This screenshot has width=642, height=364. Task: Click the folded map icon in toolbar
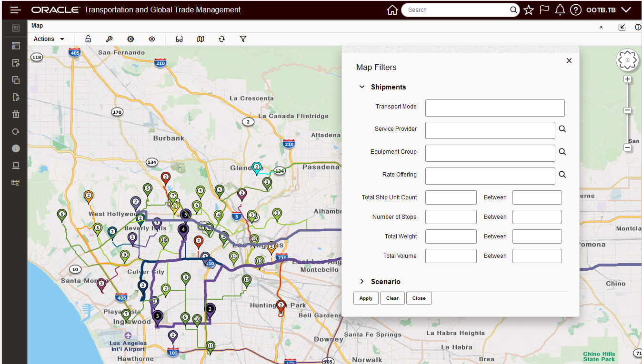pos(201,39)
